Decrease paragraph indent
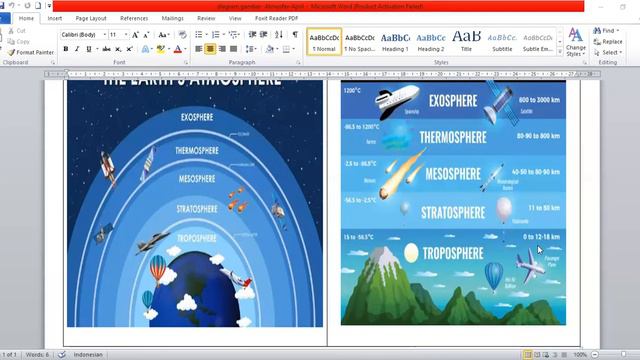This screenshot has height=360, width=640. (x=252, y=35)
